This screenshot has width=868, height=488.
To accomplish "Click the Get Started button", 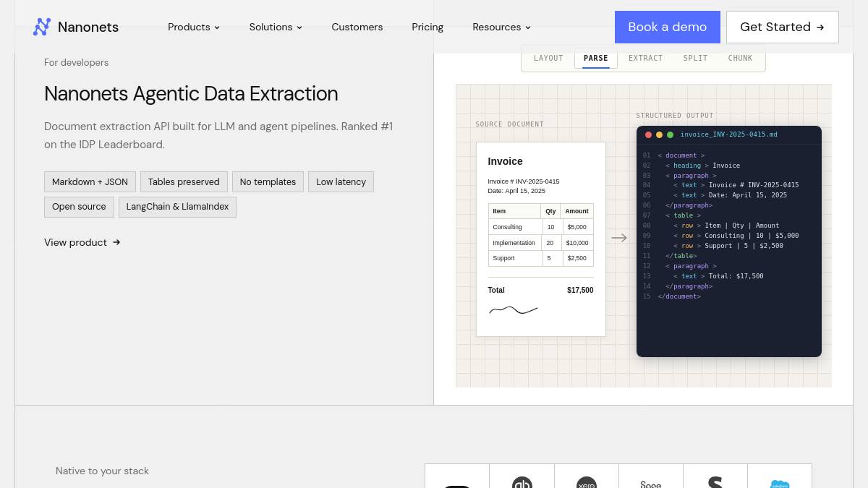I will click(783, 27).
